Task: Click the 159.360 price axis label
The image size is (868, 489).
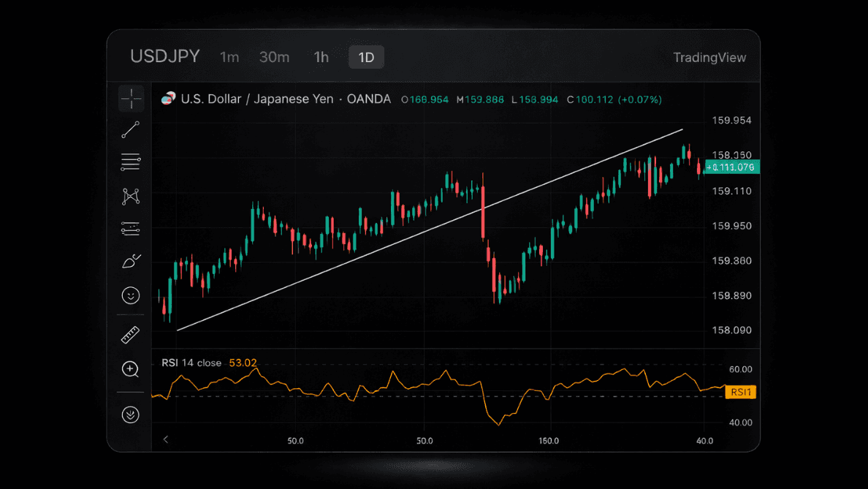Action: (731, 261)
